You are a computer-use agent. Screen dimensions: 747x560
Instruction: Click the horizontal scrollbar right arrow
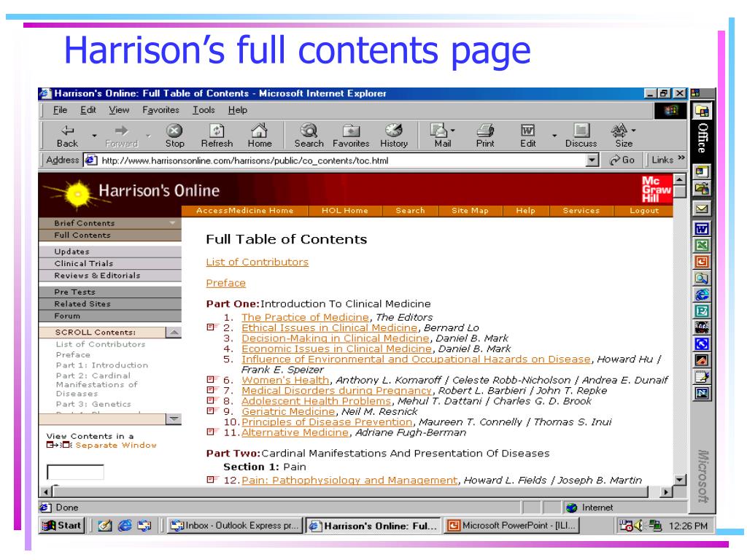point(666,492)
